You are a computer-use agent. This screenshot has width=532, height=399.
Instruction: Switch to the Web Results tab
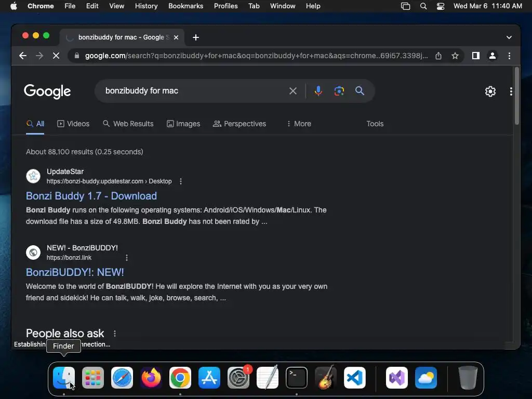[x=128, y=124]
